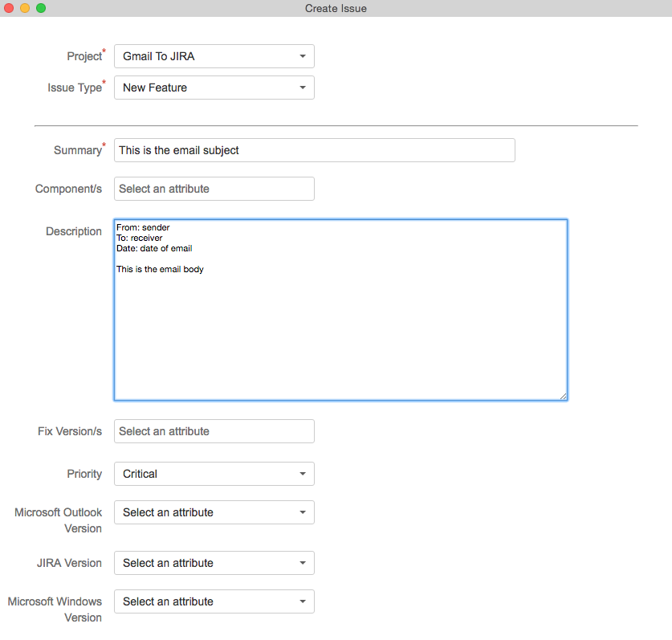Click the Create Issue window title
This screenshot has width=672, height=640.
(x=336, y=8)
